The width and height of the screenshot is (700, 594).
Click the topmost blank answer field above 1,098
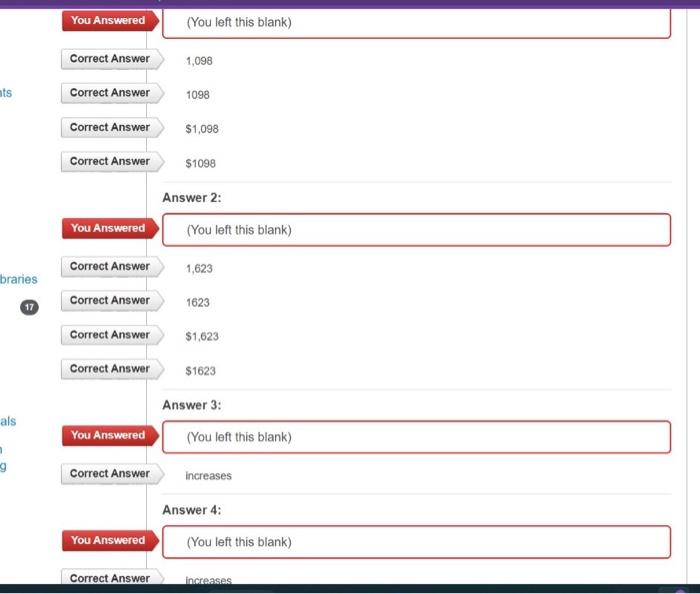click(x=417, y=23)
